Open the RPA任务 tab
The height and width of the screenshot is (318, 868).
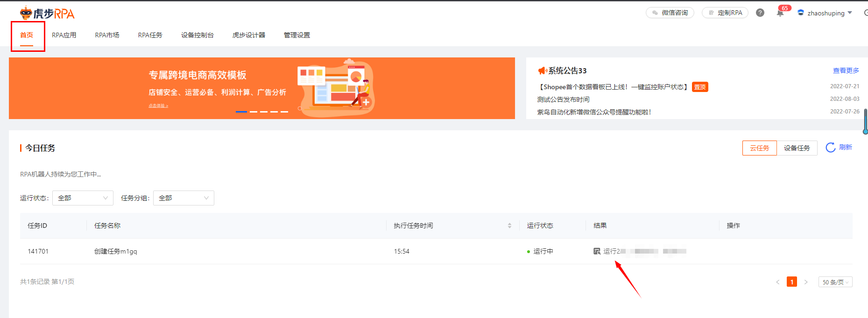pos(150,35)
